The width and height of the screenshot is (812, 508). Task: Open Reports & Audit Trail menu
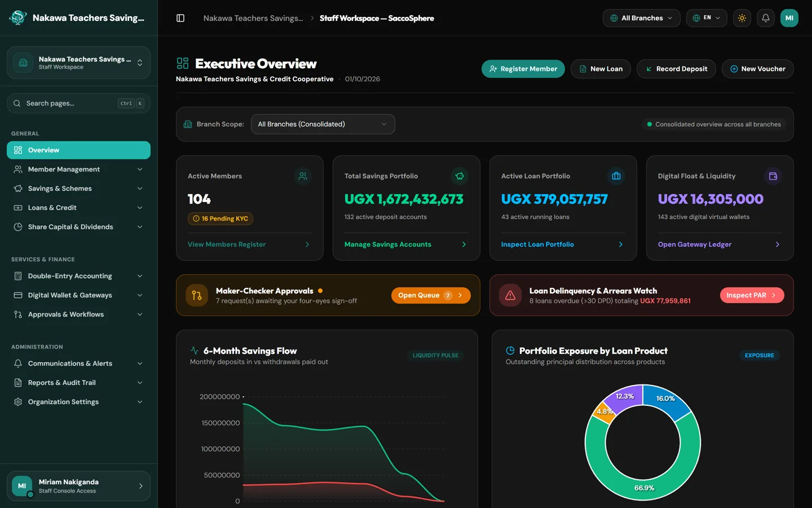click(78, 383)
